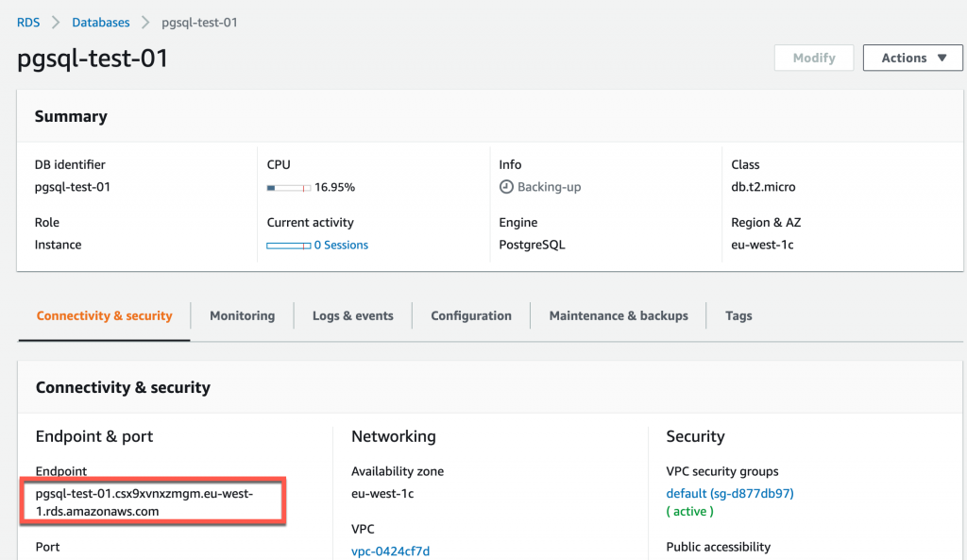Click the pgsql-test-01 page title
967x560 pixels.
pos(93,59)
